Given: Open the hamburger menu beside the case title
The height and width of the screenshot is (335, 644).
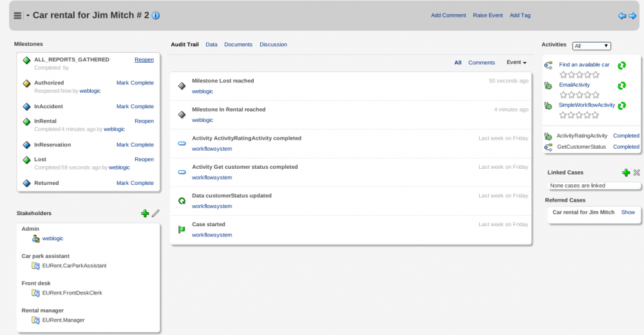Looking at the screenshot, I should point(17,15).
